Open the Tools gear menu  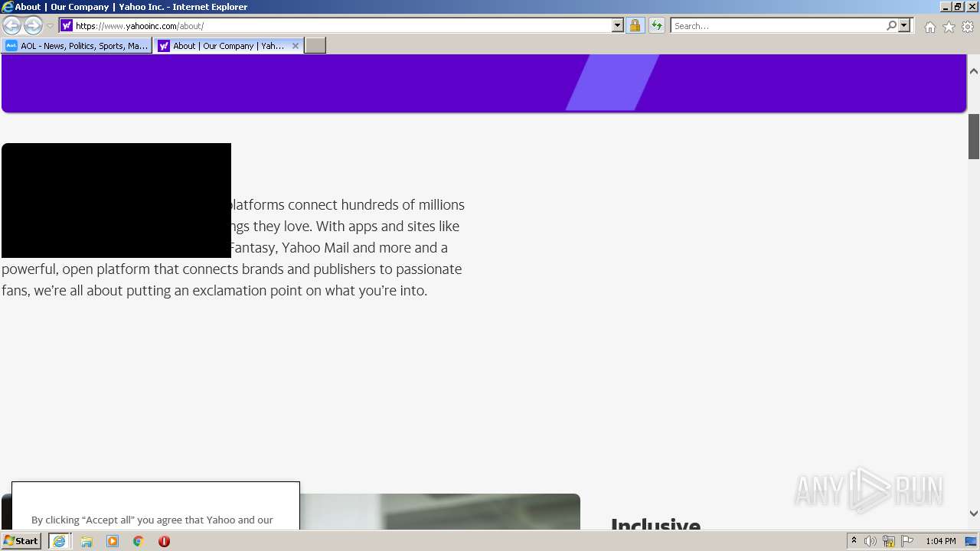[x=968, y=27]
